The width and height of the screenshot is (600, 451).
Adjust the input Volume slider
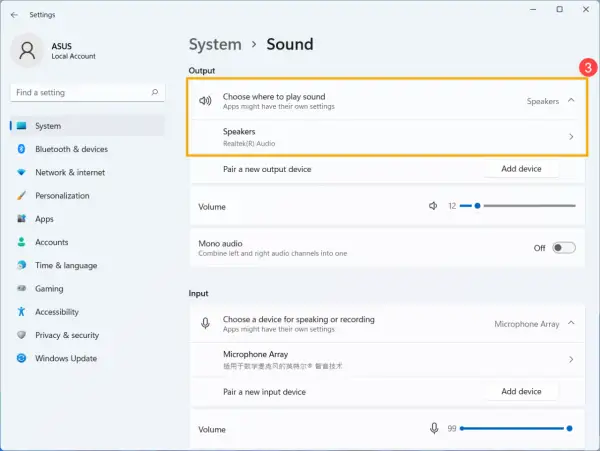tap(516, 428)
